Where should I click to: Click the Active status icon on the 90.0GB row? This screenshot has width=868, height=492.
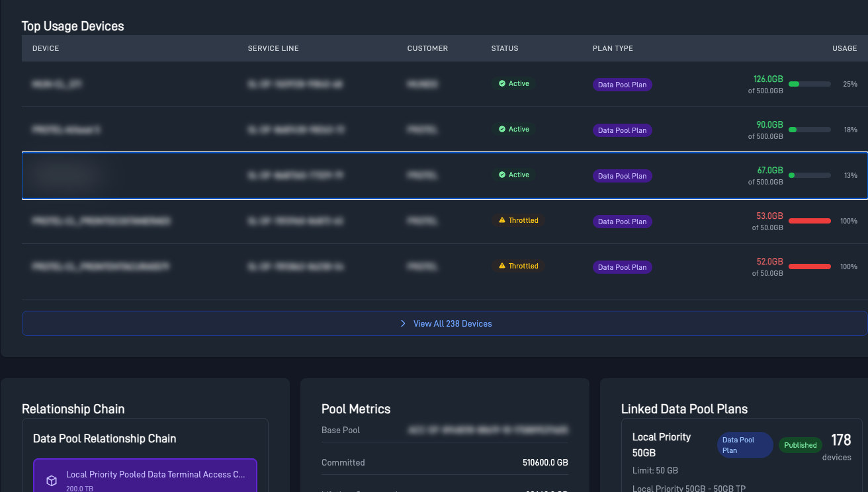point(501,129)
